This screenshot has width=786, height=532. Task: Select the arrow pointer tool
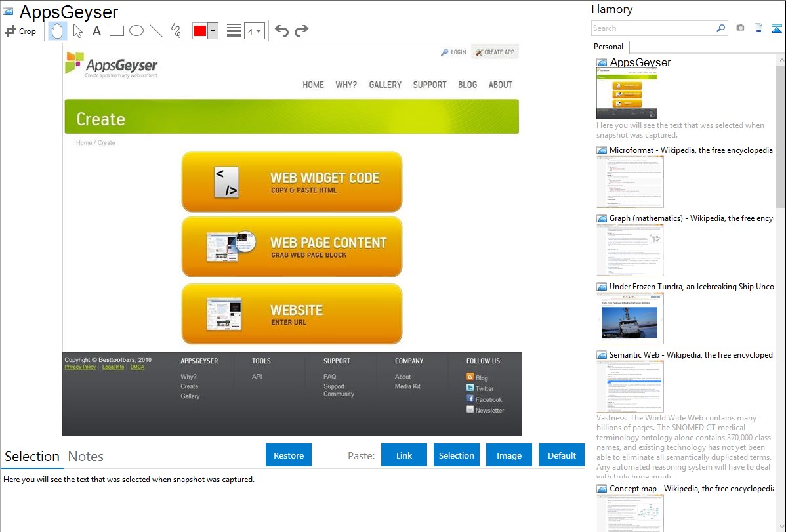(x=77, y=31)
